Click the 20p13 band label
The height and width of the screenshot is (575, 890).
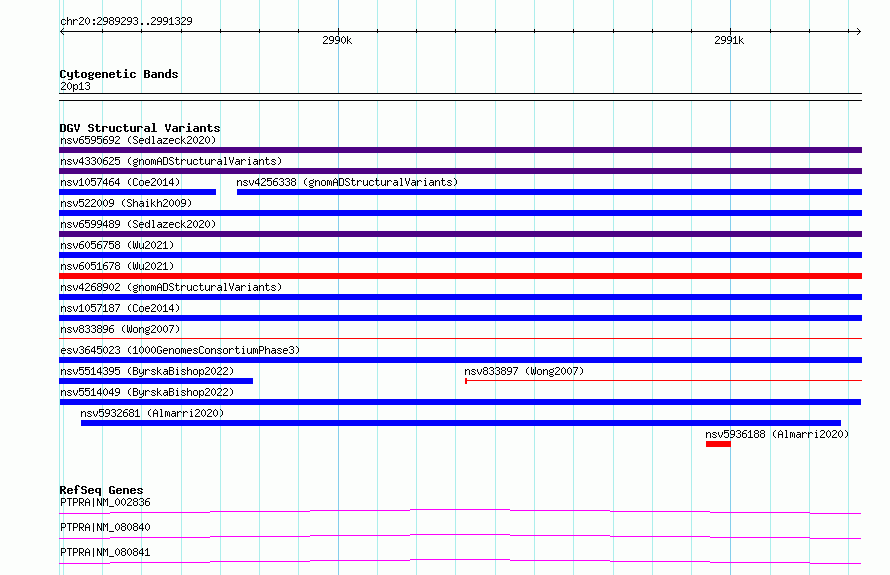coord(75,86)
